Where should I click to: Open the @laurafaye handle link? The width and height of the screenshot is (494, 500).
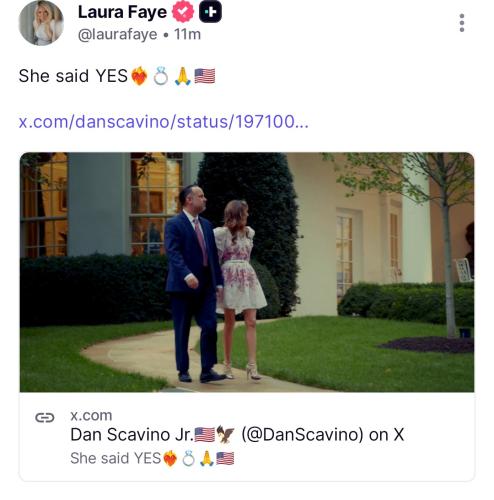(x=117, y=34)
